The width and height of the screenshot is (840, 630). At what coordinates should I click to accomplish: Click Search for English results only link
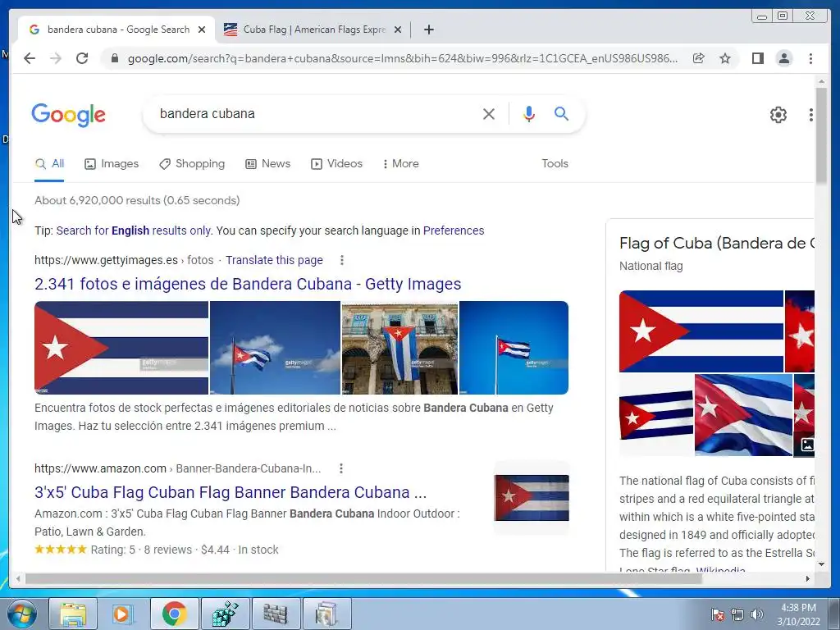click(134, 231)
